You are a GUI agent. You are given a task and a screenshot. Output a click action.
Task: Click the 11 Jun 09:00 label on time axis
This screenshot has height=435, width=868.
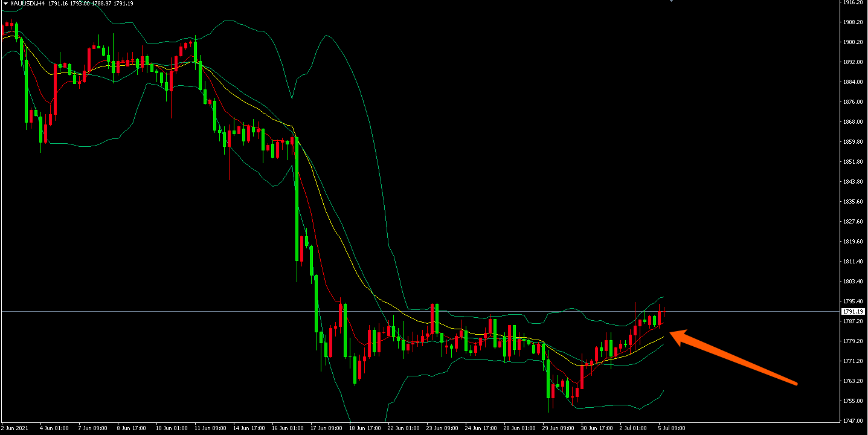[210, 428]
